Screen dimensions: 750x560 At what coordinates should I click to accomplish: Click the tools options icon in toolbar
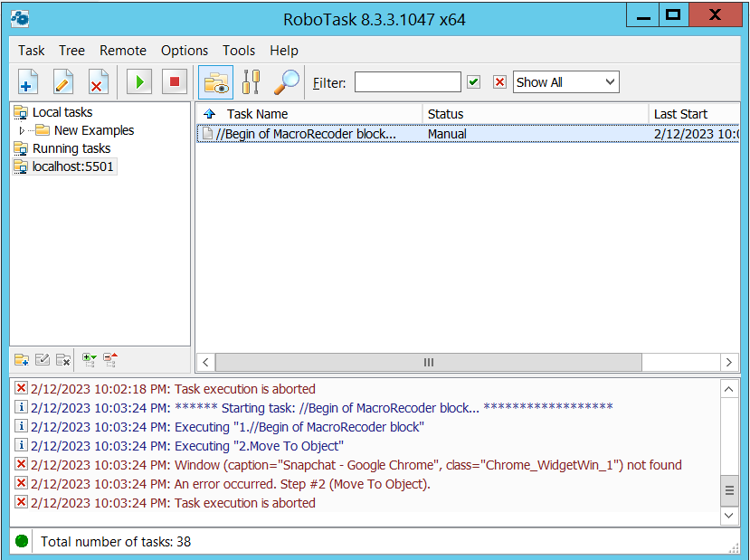(x=252, y=82)
